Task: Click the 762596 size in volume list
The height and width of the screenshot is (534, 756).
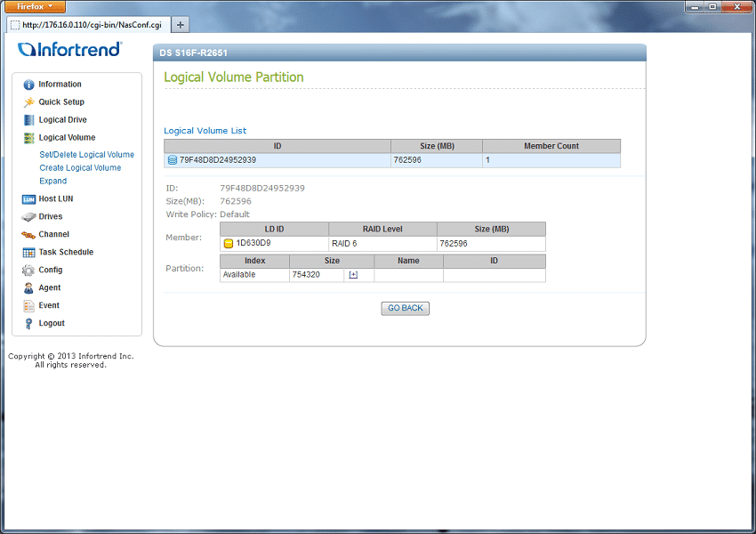Action: [407, 160]
